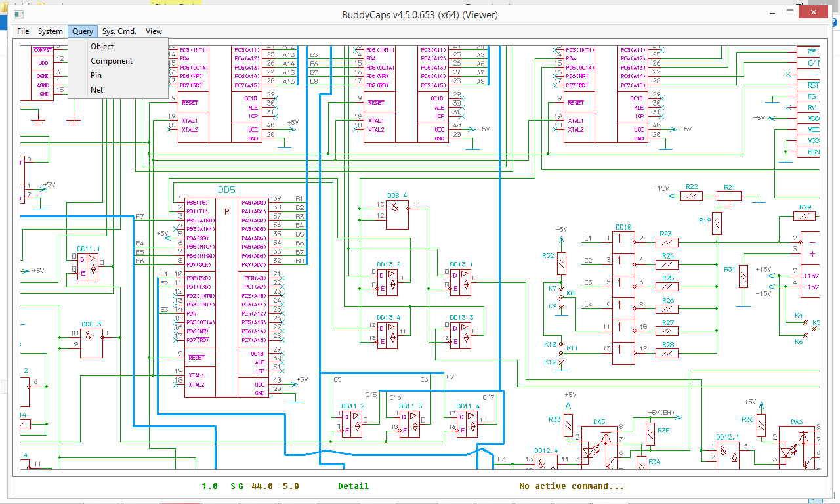Open the View menu
The height and width of the screenshot is (504, 840).
[x=154, y=31]
